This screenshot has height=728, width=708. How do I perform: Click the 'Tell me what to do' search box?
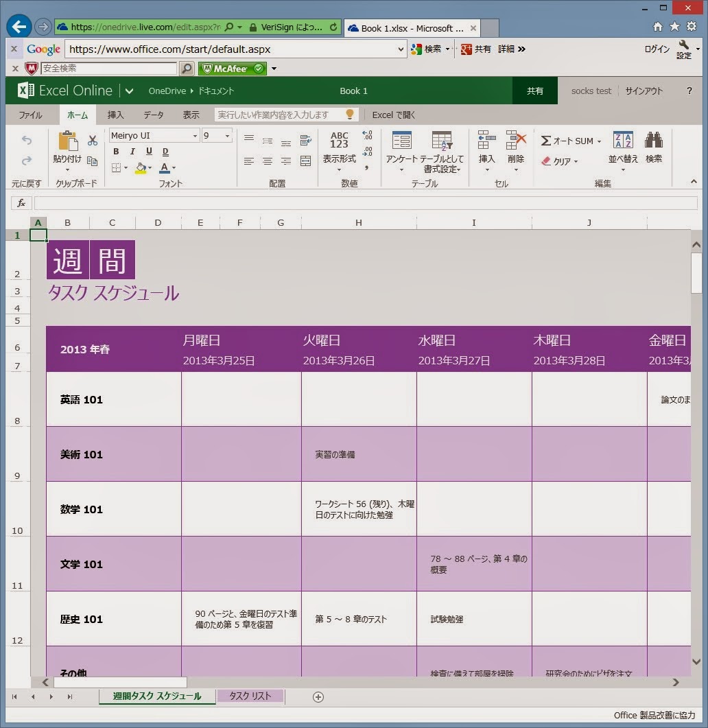pyautogui.click(x=280, y=115)
